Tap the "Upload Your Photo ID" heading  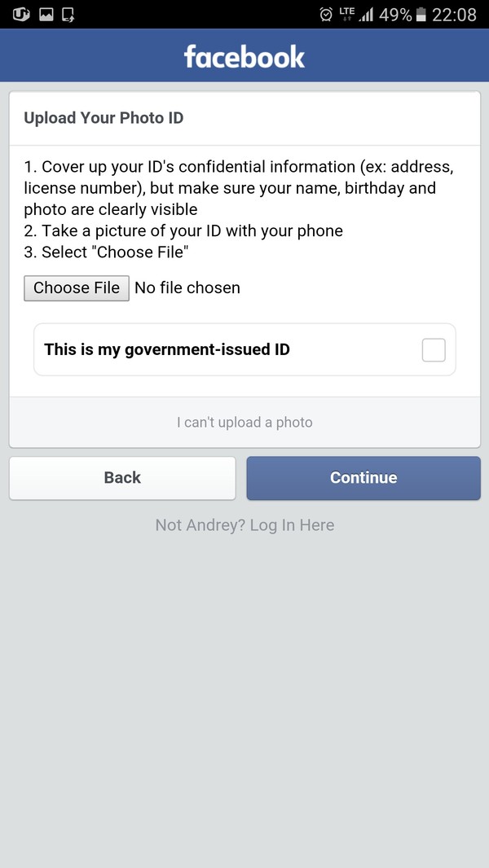click(104, 118)
